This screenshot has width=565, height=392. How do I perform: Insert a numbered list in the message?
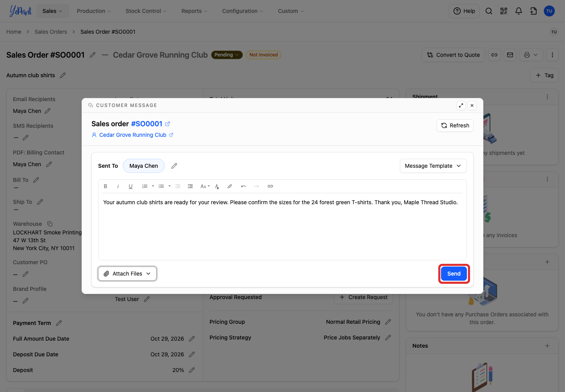145,186
